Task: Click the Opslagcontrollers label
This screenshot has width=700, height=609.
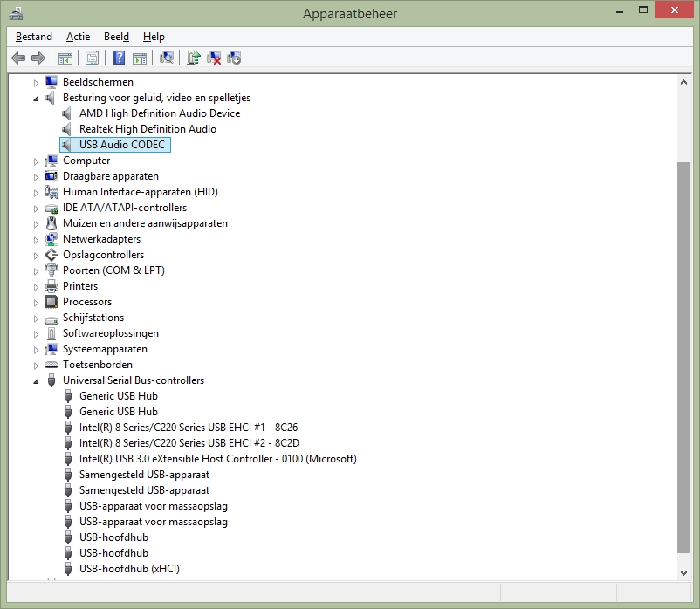Action: pos(104,255)
